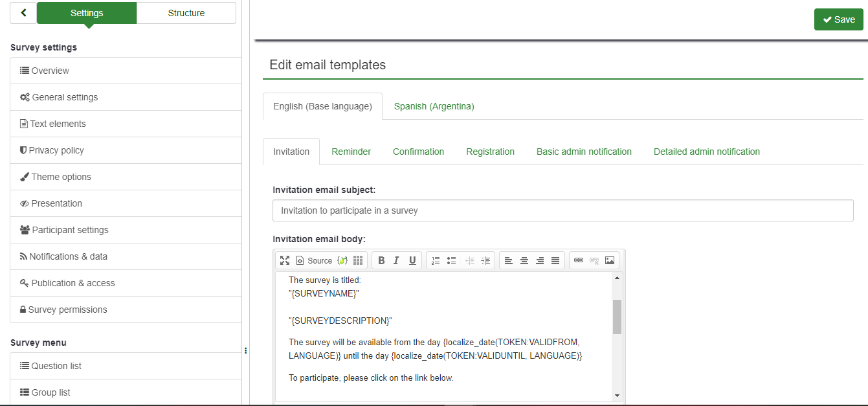
Task: Insert an image into email body
Action: pos(610,260)
